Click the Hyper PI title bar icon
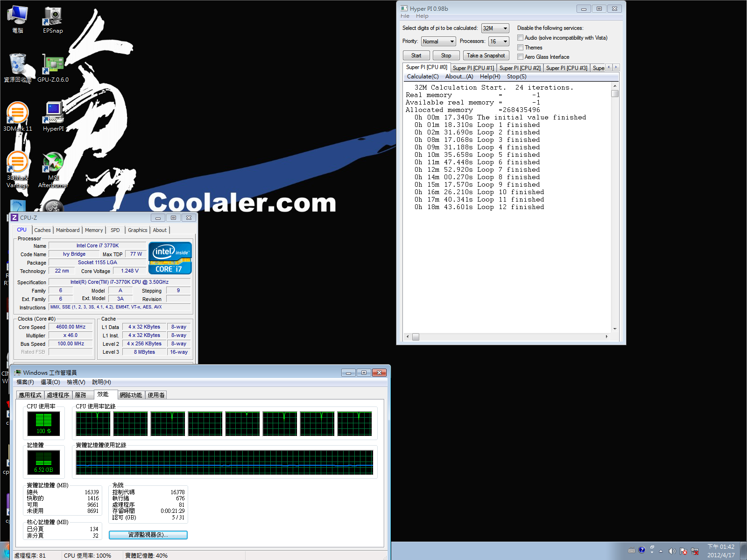 pyautogui.click(x=404, y=8)
